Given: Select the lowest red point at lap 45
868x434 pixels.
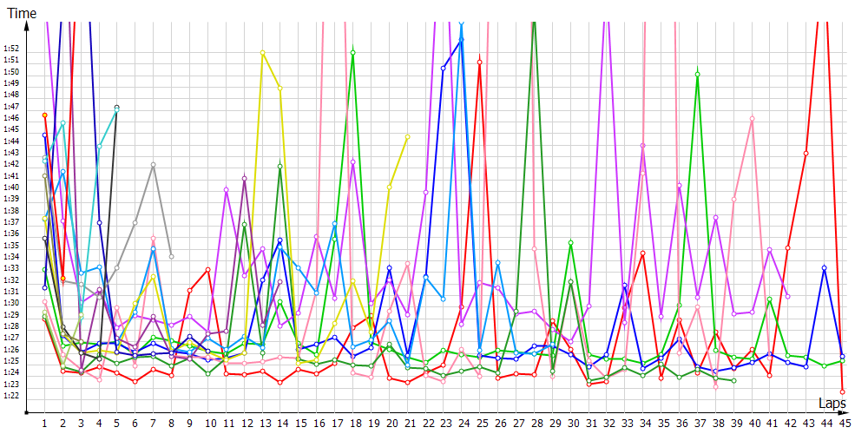Looking at the screenshot, I should coord(843,392).
